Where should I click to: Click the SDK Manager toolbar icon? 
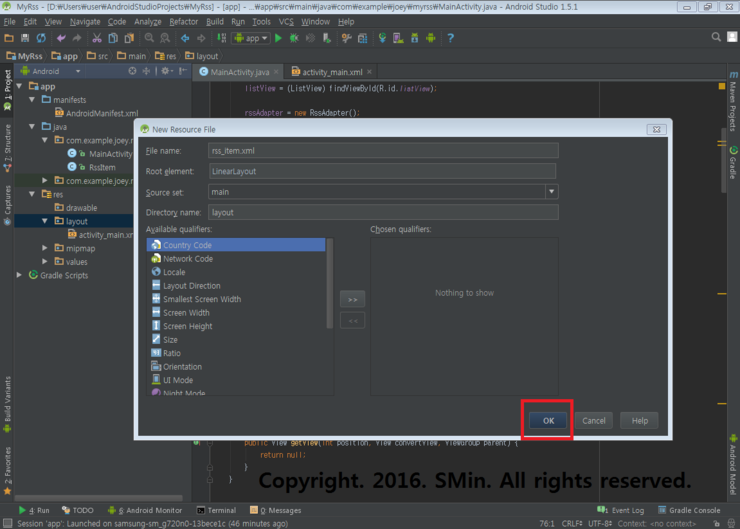coord(414,38)
